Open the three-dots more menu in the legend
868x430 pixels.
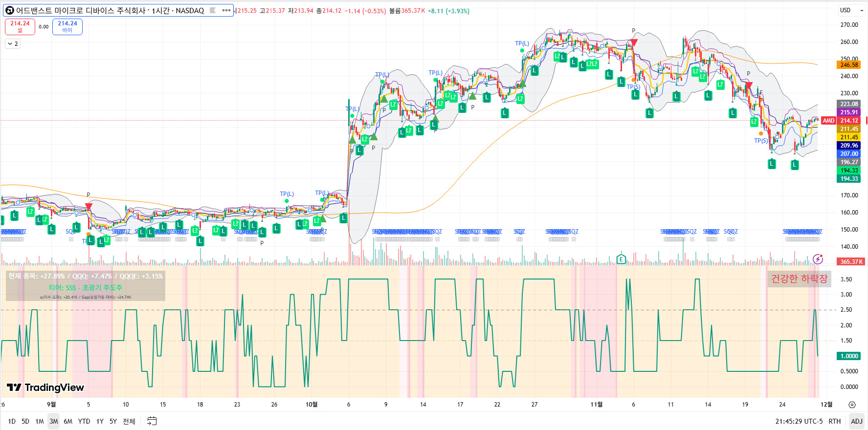226,10
